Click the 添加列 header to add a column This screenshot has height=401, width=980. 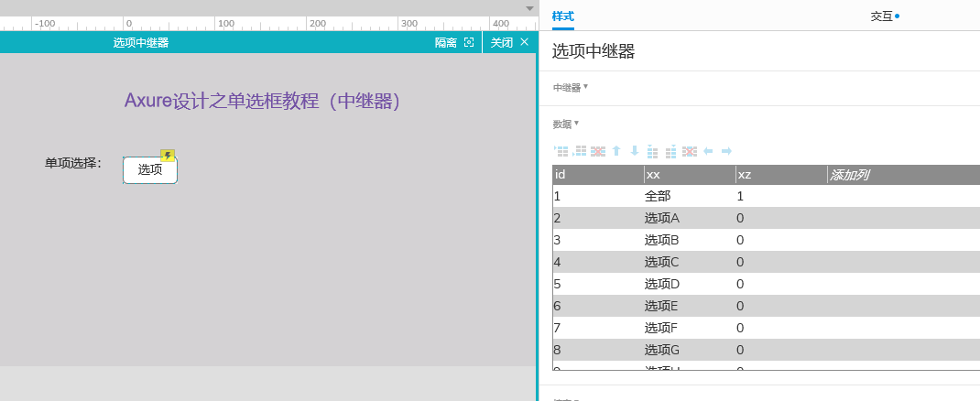coord(849,175)
